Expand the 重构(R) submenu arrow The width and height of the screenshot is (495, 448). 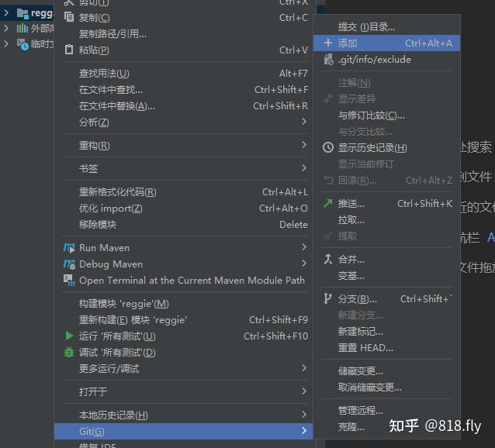pos(303,145)
